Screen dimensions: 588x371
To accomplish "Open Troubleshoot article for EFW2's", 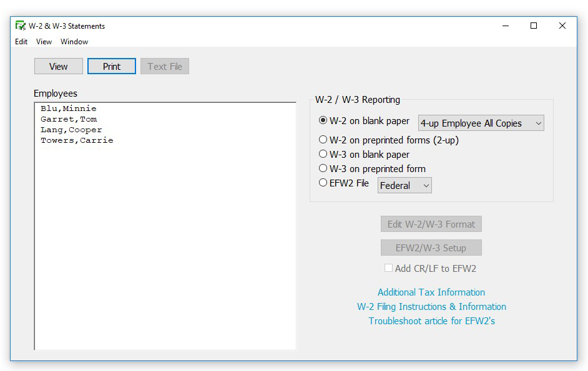I will click(x=433, y=320).
